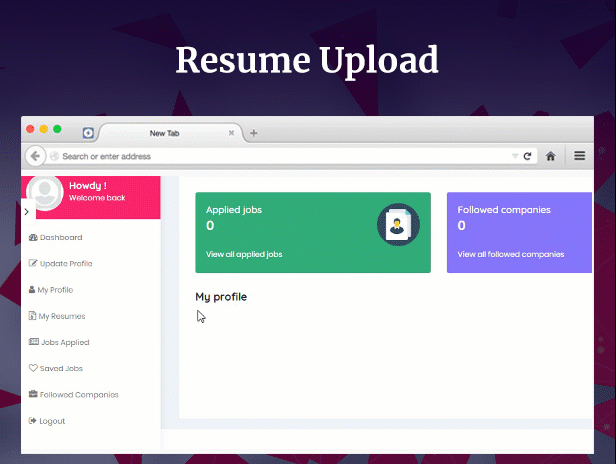Follow View all applied jobs link
This screenshot has width=616, height=464.
click(x=244, y=254)
